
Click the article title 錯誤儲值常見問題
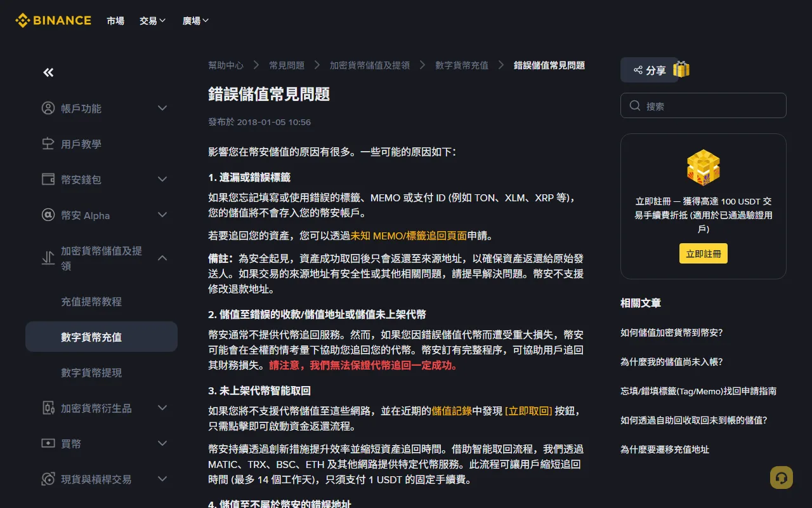(x=269, y=94)
